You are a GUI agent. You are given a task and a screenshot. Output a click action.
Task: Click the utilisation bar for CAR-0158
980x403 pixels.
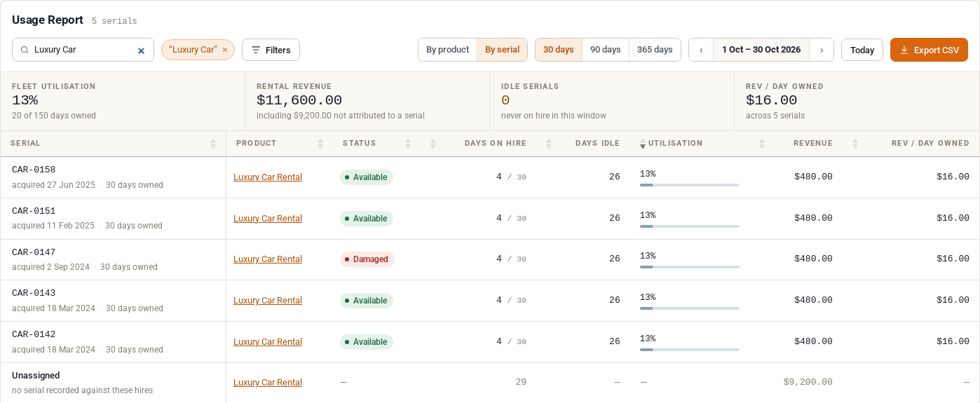point(690,185)
